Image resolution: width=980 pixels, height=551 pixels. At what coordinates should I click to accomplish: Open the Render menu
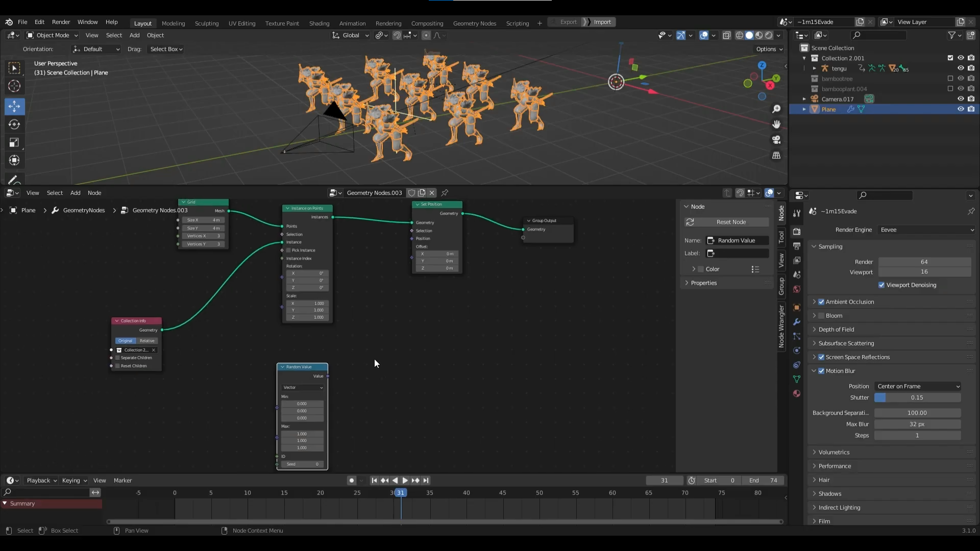pos(61,22)
